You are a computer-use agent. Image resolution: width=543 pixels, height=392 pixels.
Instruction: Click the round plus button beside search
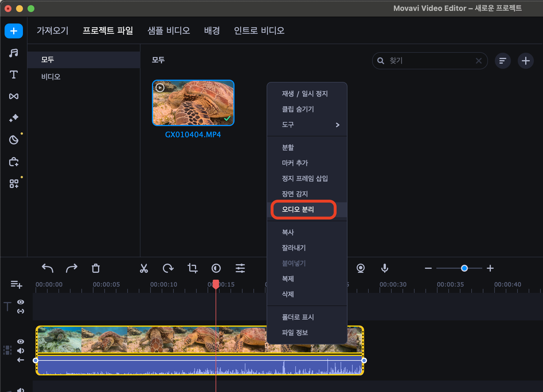click(526, 61)
